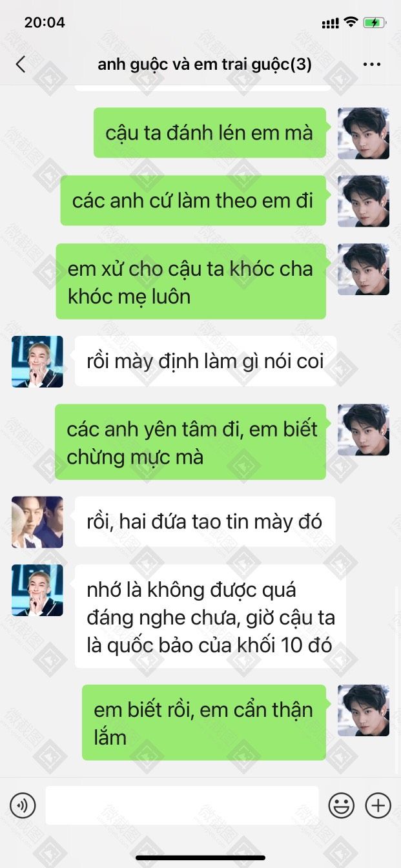
Task: Tap the battery charging status icon
Action: pyautogui.click(x=375, y=23)
